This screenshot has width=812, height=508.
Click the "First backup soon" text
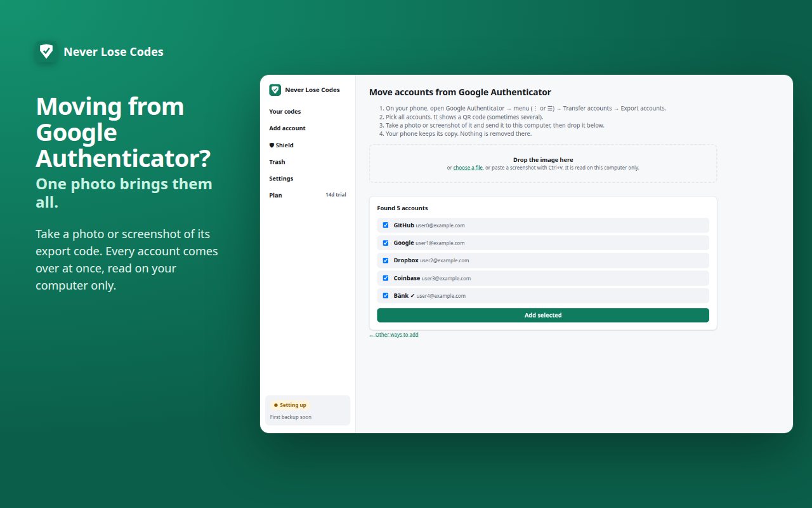point(291,417)
